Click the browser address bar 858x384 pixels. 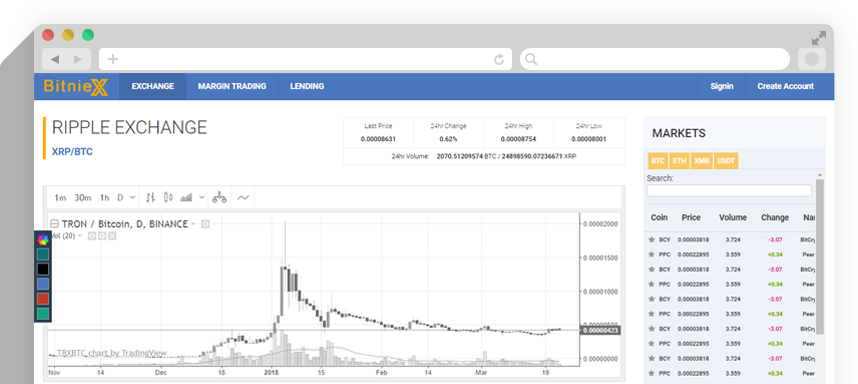coord(305,59)
